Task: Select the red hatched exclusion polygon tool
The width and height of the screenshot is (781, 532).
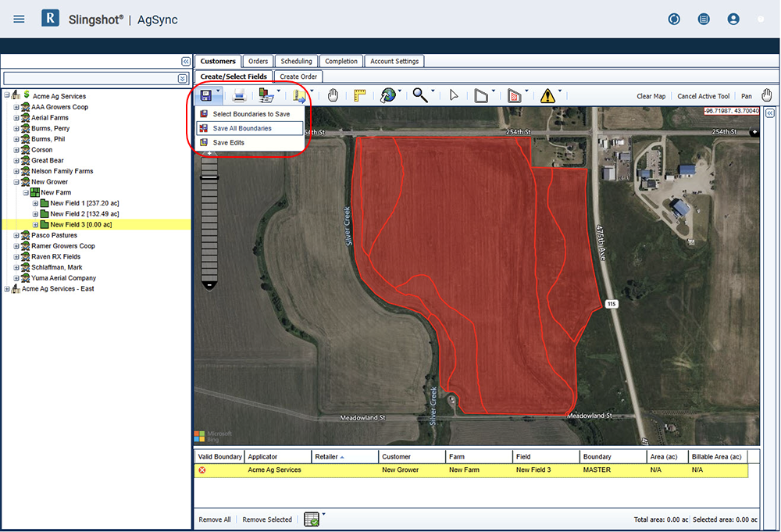Action: (x=514, y=95)
